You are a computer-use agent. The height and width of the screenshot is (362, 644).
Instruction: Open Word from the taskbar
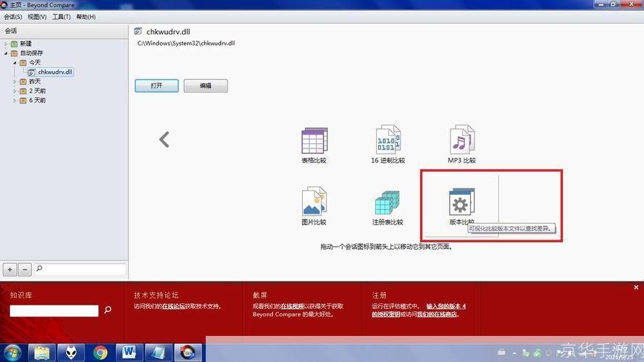coord(130,353)
